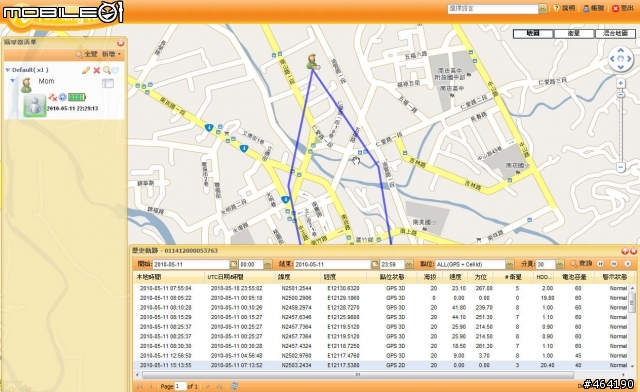This screenshot has width=640, height=392.
Task: Click the history table horizontal scrollbar
Action: tap(358, 375)
